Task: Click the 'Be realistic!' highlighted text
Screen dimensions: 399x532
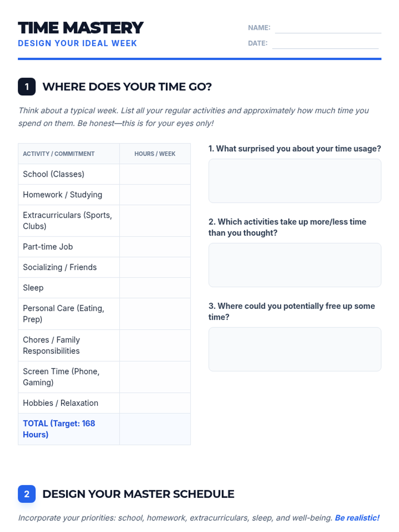Action: click(357, 518)
